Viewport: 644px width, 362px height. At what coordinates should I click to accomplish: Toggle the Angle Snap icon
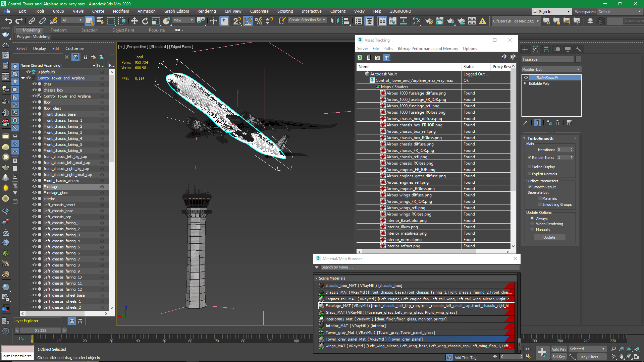pos(248,21)
